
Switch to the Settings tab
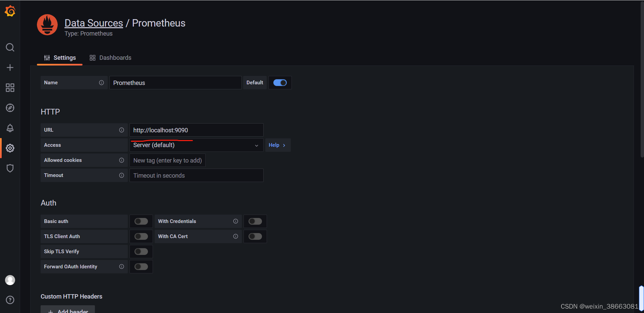pos(60,58)
